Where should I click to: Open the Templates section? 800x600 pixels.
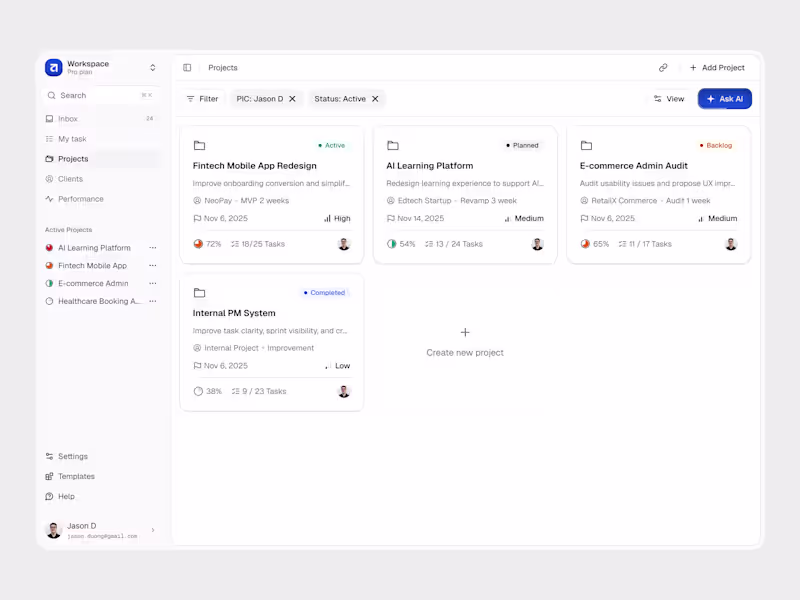[x=74, y=476]
